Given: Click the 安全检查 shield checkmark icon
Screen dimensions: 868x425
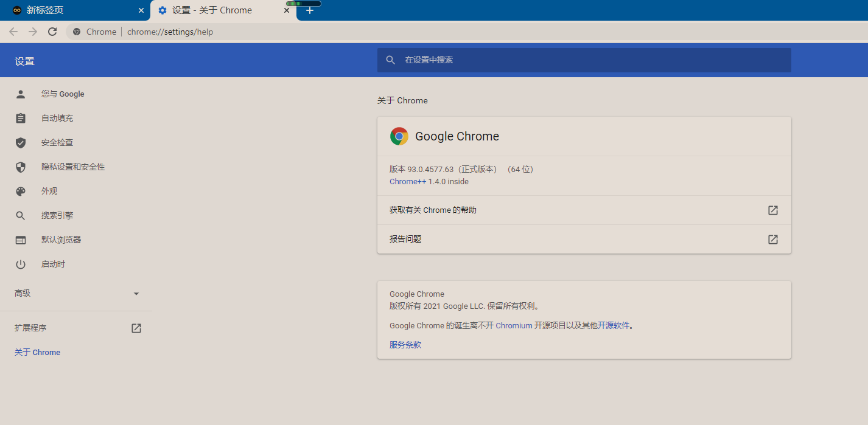Looking at the screenshot, I should coord(20,142).
